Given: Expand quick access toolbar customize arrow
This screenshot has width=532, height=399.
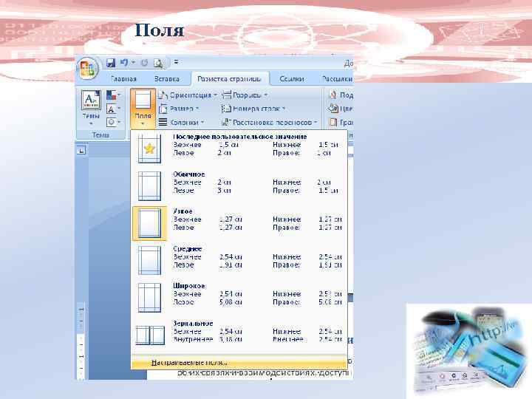Looking at the screenshot, I should point(176,62).
